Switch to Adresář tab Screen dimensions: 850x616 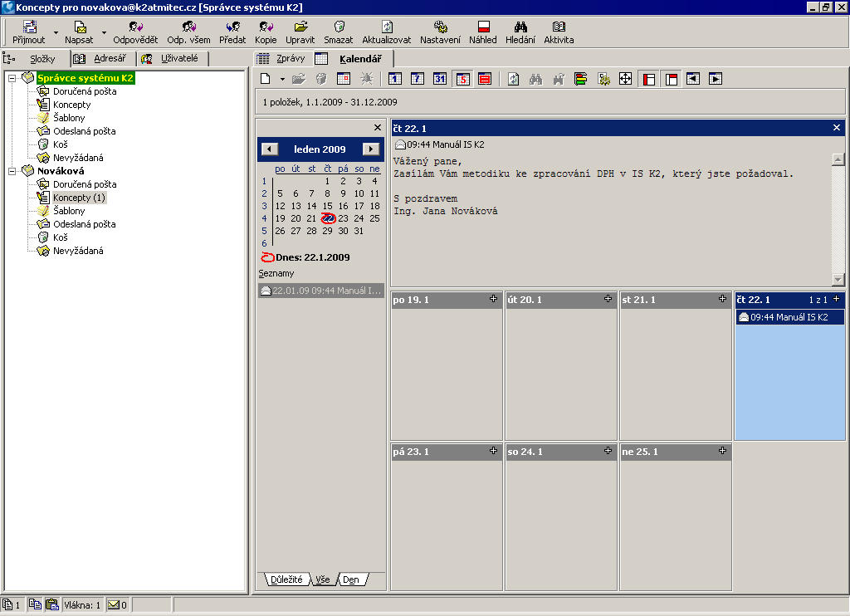[x=104, y=59]
